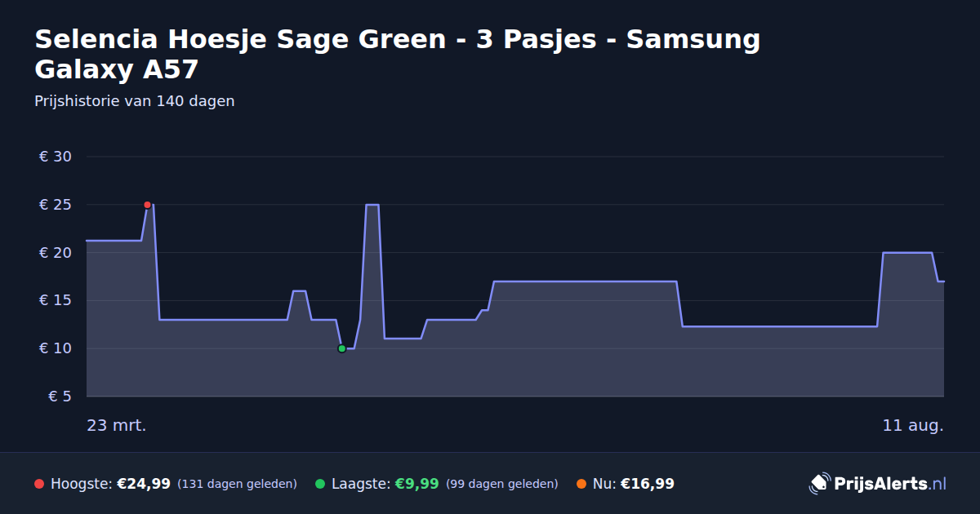Click the green Laagste legend dot
Image resolution: width=980 pixels, height=514 pixels.
click(320, 484)
